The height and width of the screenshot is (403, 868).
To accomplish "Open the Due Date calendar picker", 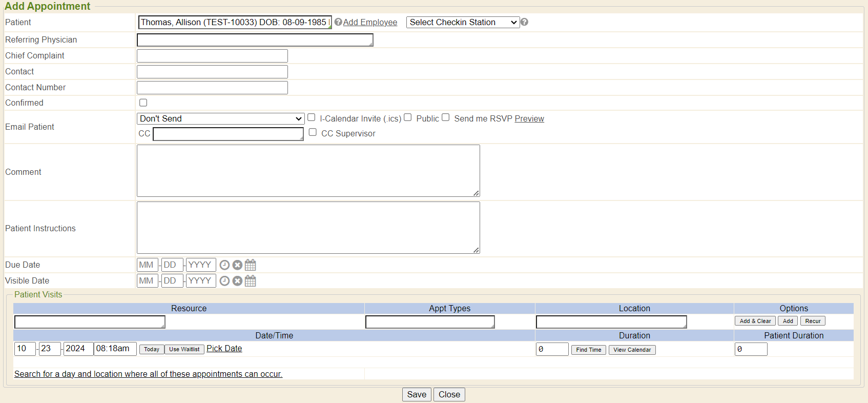I will click(x=250, y=265).
